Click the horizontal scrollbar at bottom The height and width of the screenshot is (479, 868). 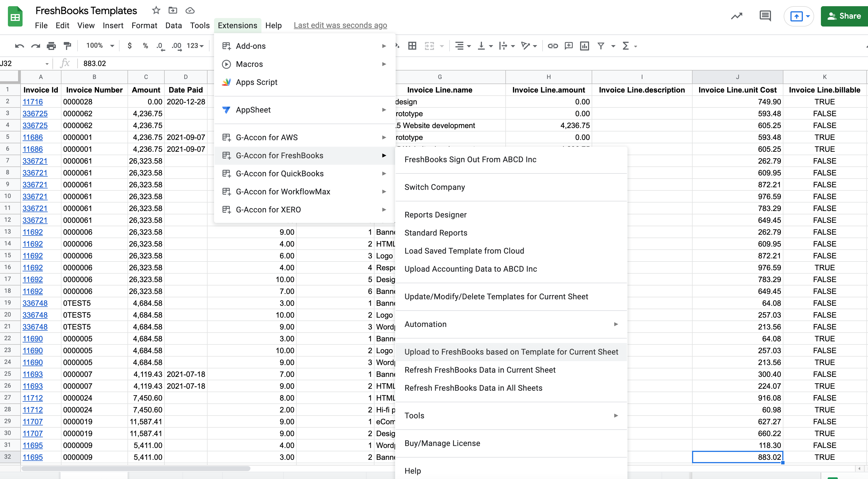click(136, 469)
